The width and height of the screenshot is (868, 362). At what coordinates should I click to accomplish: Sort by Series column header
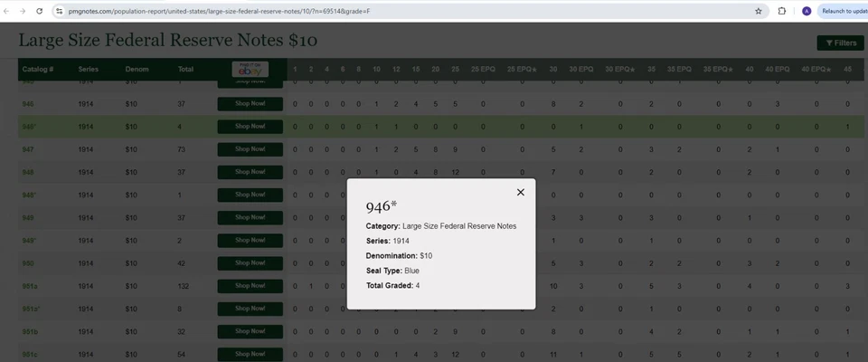pos(88,70)
